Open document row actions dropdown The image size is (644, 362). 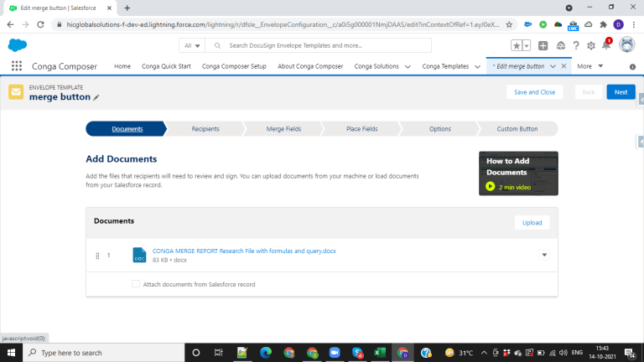544,255
